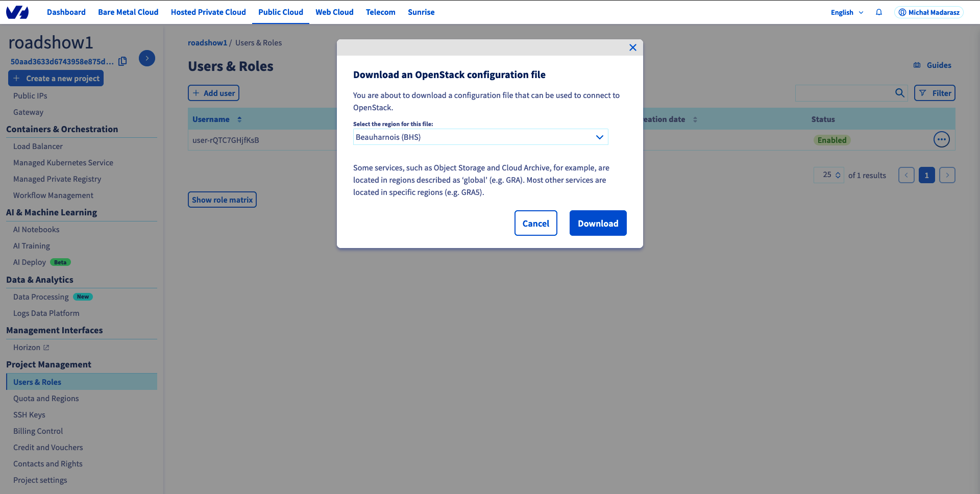The height and width of the screenshot is (494, 980).
Task: Click Show role matrix button
Action: [x=222, y=200]
